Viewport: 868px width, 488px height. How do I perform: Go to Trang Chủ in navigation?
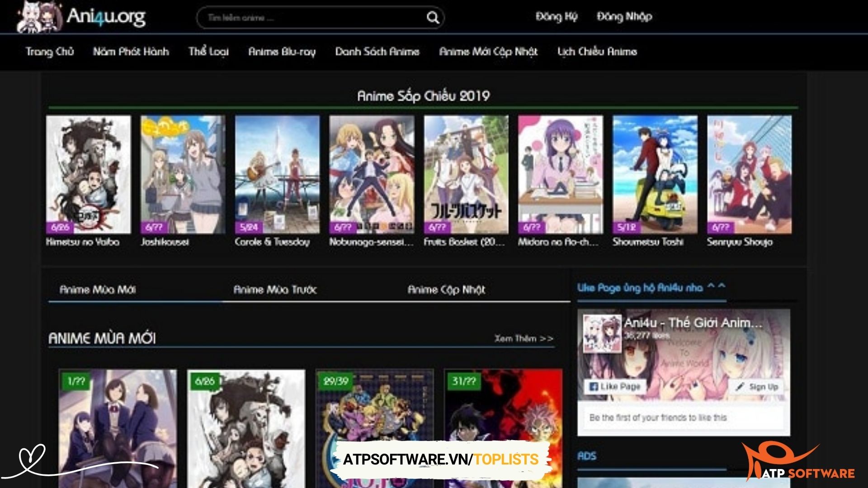(50, 52)
